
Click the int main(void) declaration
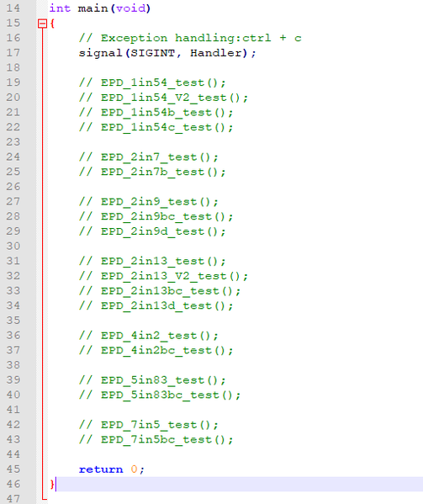click(100, 8)
